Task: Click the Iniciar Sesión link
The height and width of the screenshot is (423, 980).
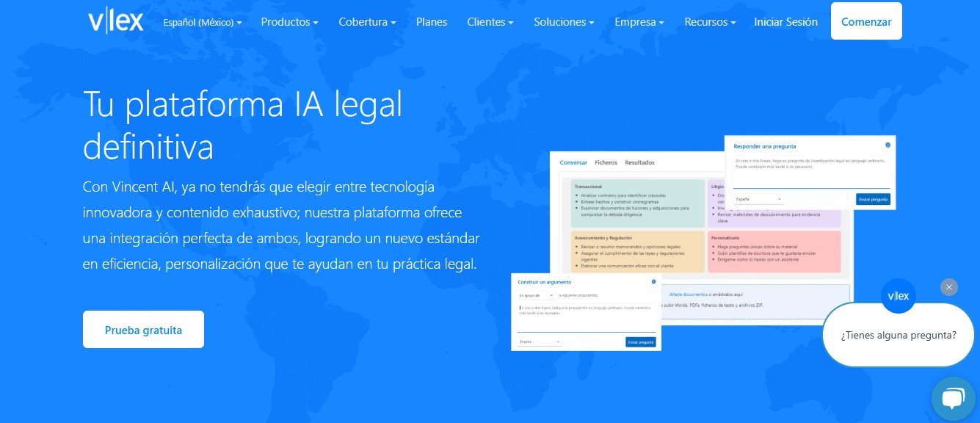Action: tap(785, 22)
